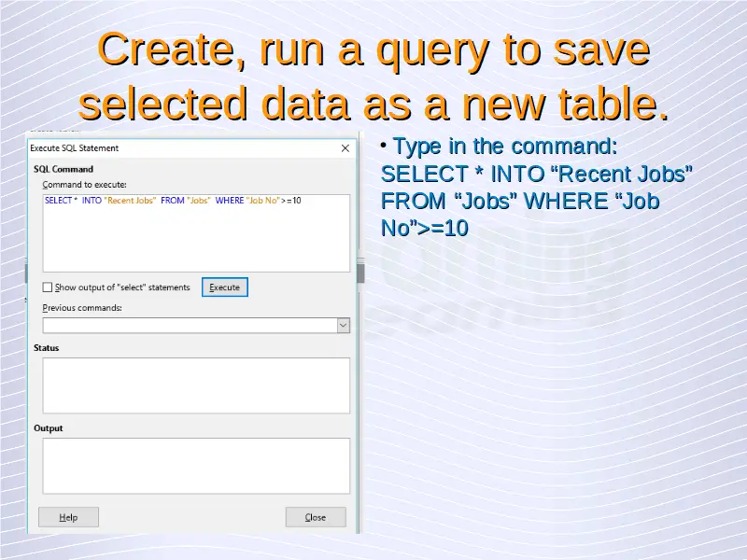This screenshot has width=747, height=560.
Task: Click the SELECT keyword in the command box
Action: 58,201
